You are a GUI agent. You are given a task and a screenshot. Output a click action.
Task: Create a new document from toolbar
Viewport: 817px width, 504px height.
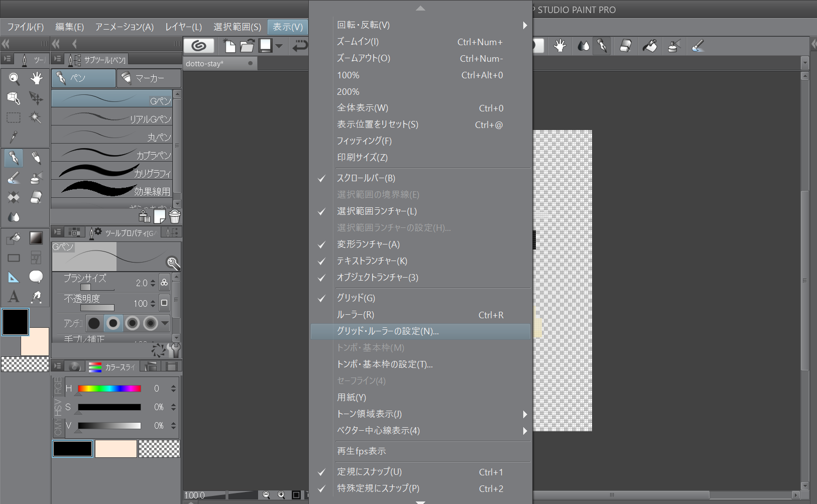pos(229,46)
